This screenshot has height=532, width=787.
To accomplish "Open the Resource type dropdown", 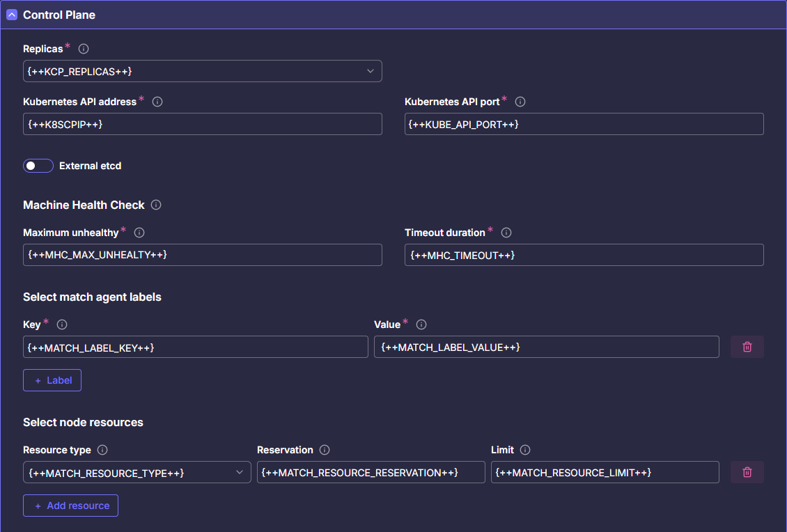I will tap(137, 472).
